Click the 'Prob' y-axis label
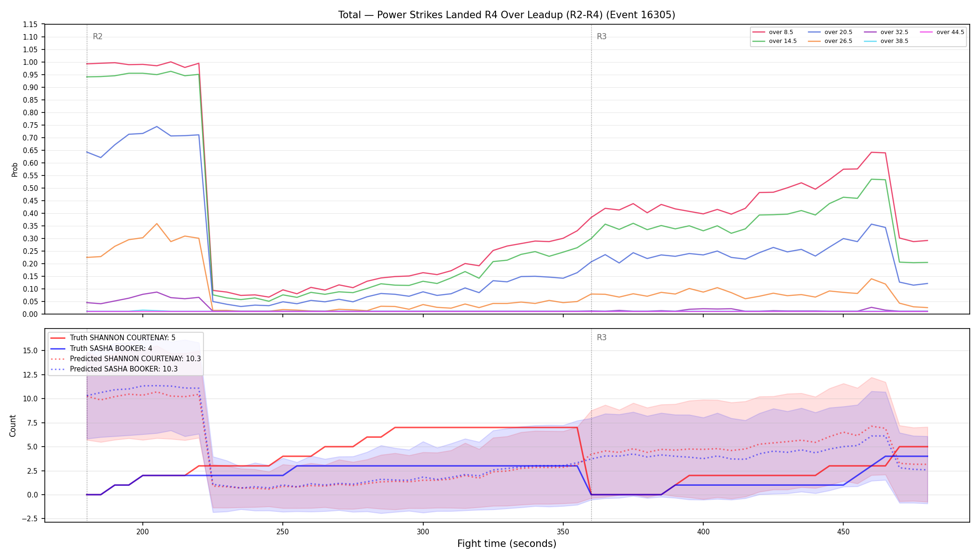The height and width of the screenshot is (560, 980). [x=14, y=169]
